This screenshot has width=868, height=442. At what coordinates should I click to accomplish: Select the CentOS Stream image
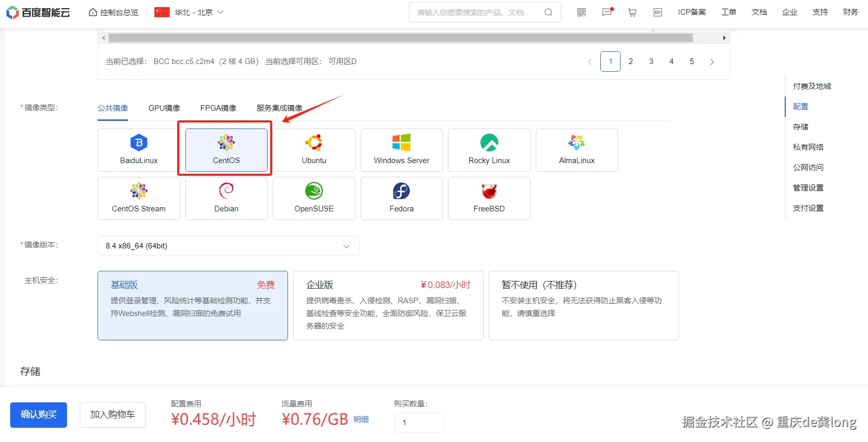[x=139, y=198]
